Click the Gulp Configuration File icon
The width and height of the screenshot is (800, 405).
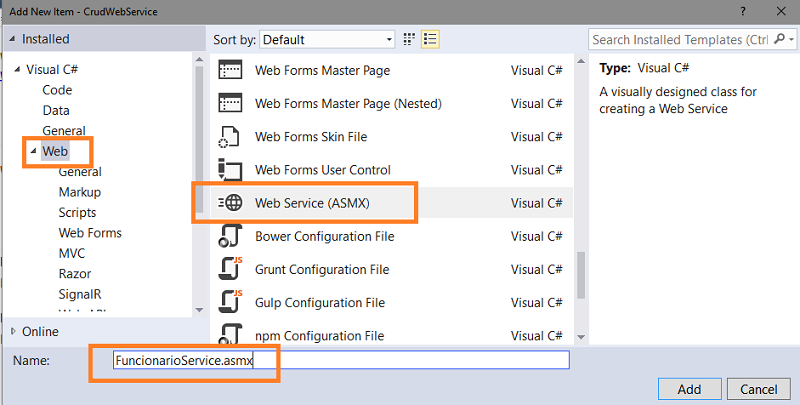click(230, 302)
